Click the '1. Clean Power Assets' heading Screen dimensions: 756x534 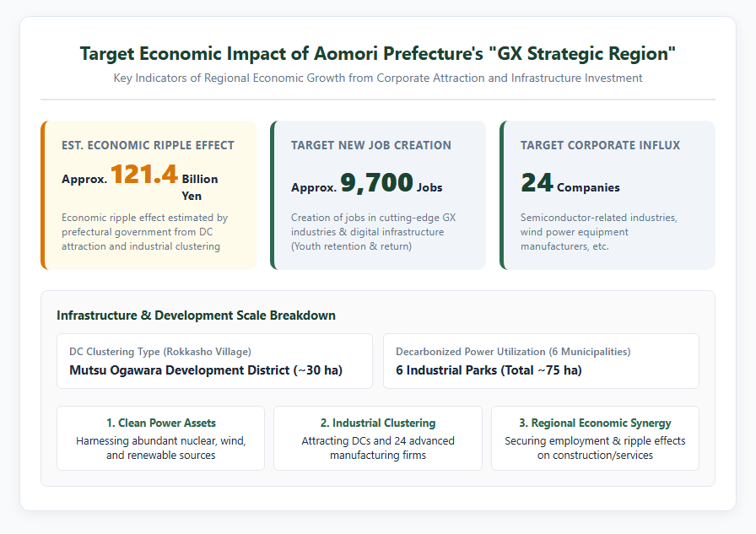point(161,423)
